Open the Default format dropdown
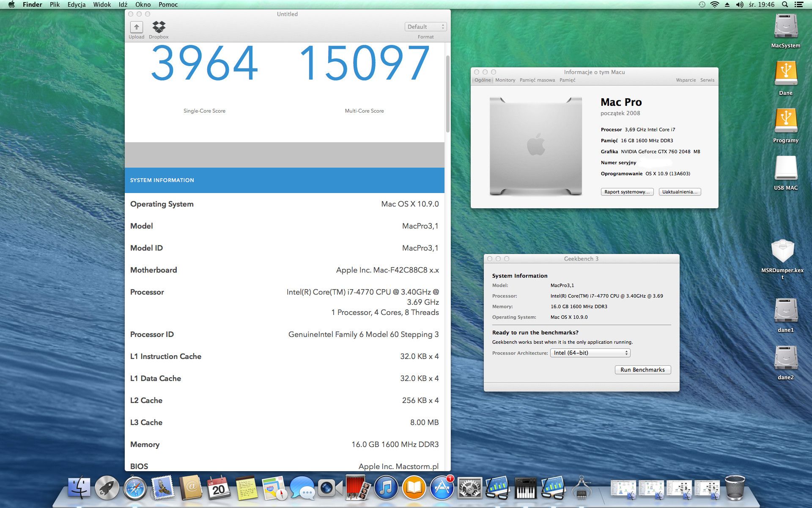Viewport: 812px width, 508px height. point(425,27)
